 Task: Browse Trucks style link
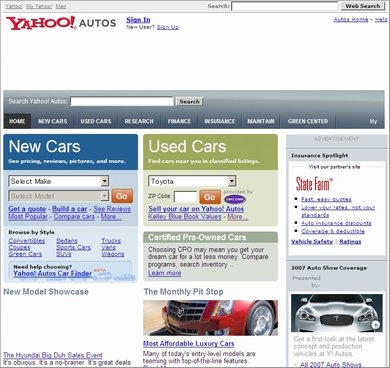point(111,241)
